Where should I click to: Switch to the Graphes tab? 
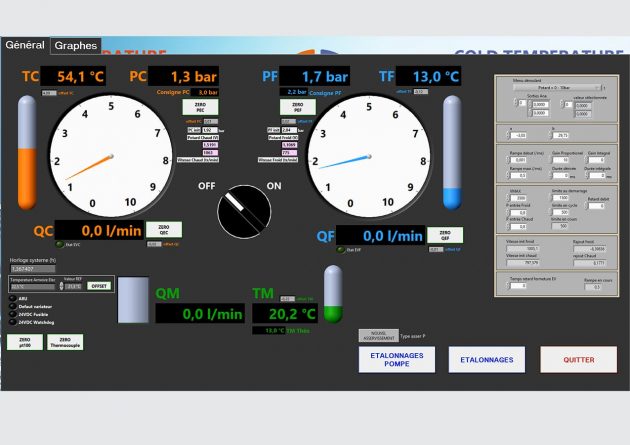click(76, 45)
